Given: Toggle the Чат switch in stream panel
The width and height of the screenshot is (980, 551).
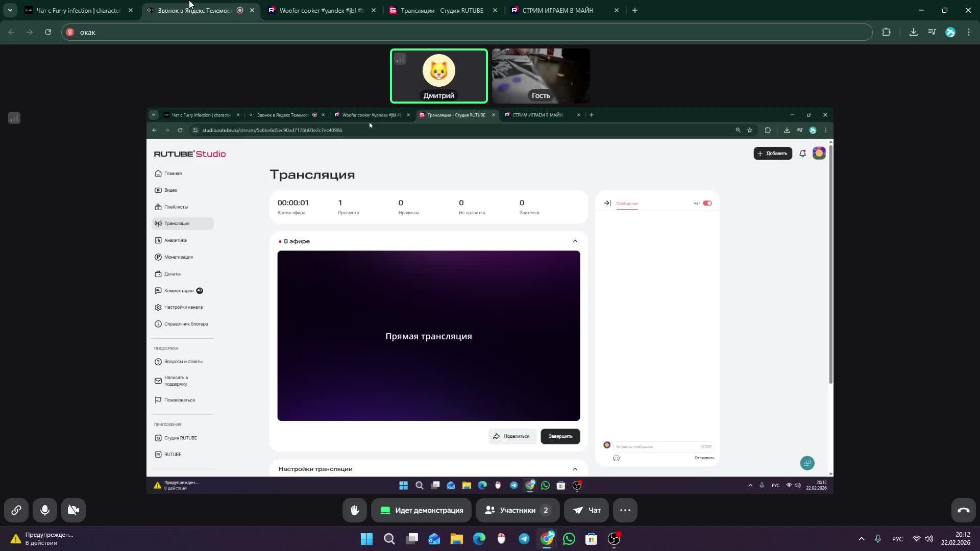Looking at the screenshot, I should click(x=707, y=203).
